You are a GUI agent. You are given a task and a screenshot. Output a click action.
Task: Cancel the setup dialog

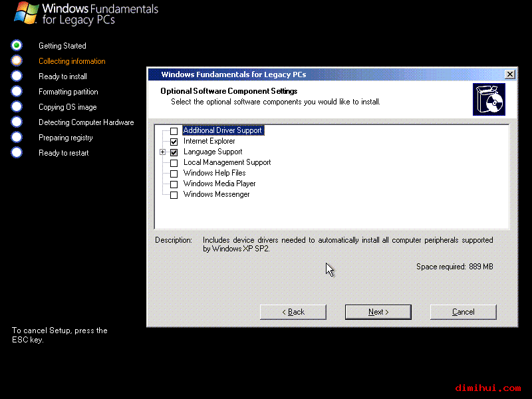click(x=463, y=312)
